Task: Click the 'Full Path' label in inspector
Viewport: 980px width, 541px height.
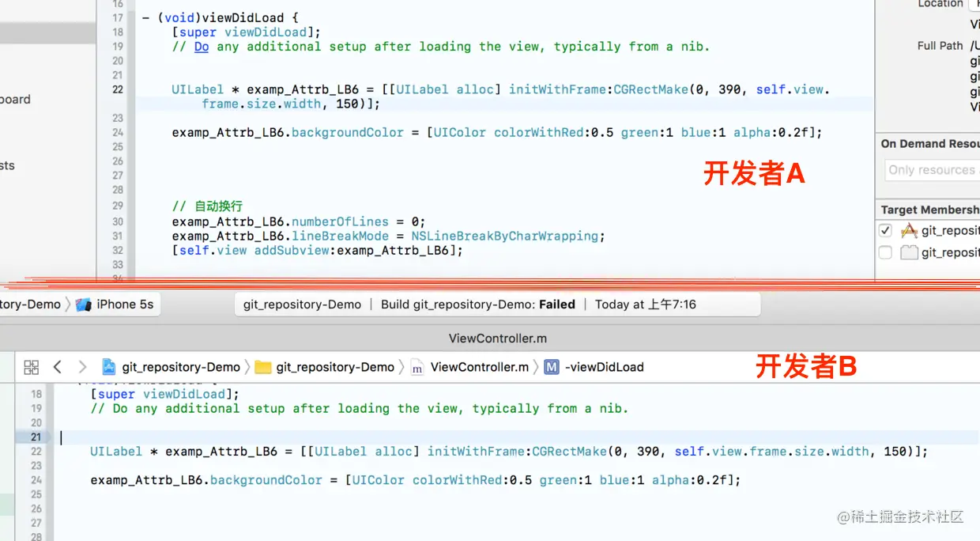Action: (x=940, y=46)
